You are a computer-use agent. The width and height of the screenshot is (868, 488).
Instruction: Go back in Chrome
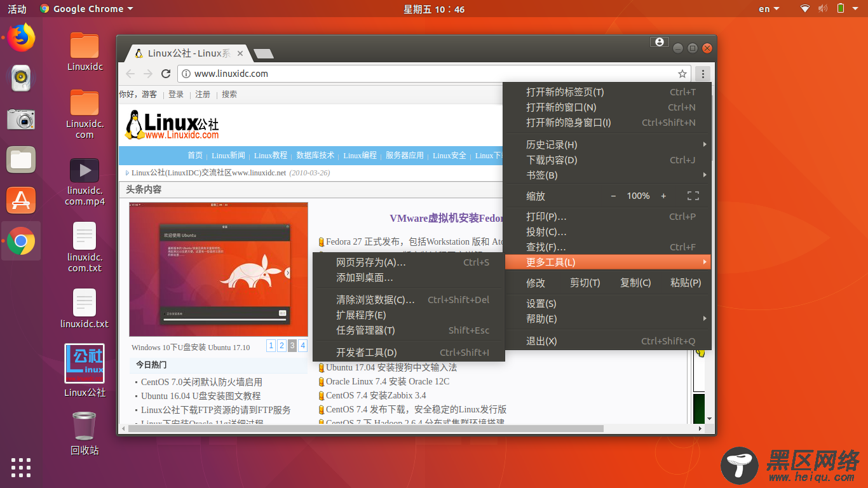(x=130, y=74)
